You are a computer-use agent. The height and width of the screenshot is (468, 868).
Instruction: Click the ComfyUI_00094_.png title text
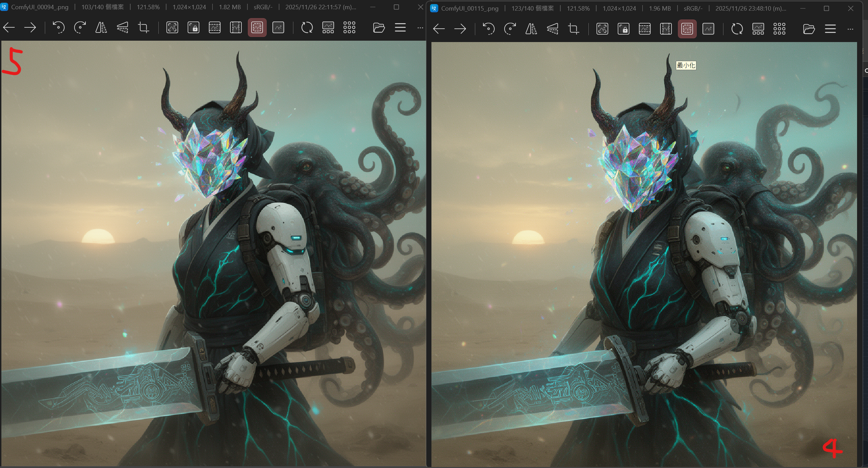pos(40,7)
